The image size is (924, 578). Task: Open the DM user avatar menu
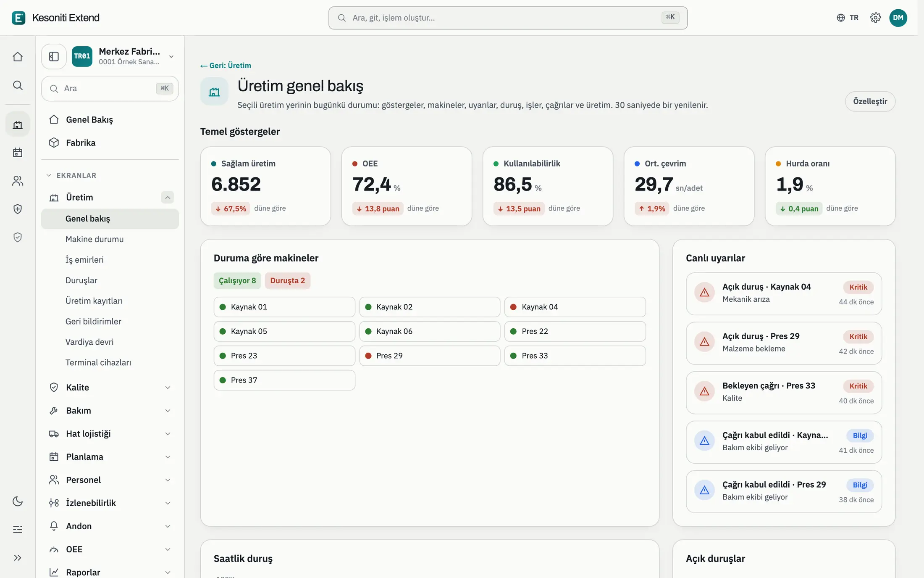pyautogui.click(x=898, y=18)
